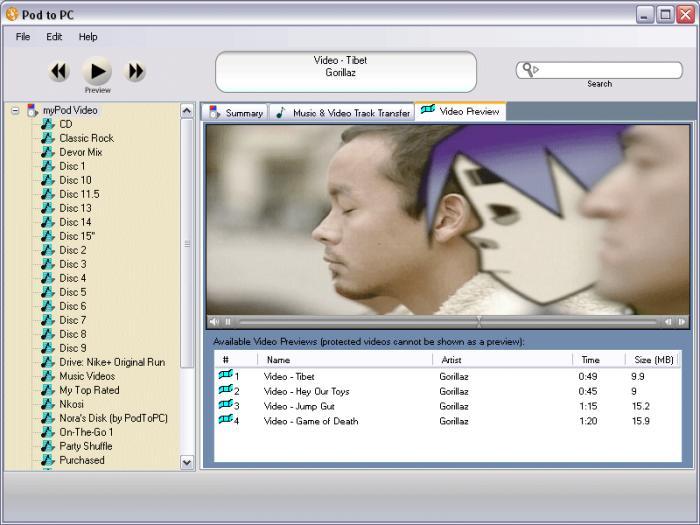700x525 pixels.
Task: Step the video backward one frame
Action: [x=668, y=321]
